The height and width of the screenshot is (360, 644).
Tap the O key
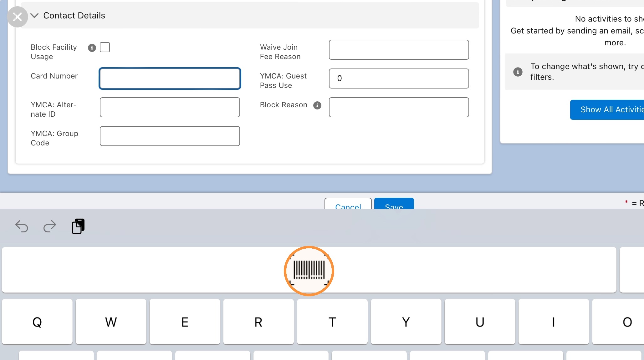point(618,322)
